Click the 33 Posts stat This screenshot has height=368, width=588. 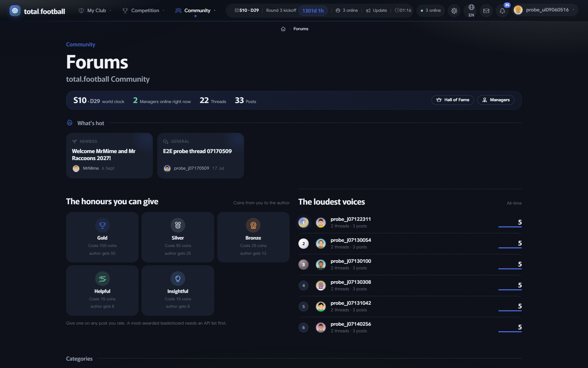tap(245, 100)
